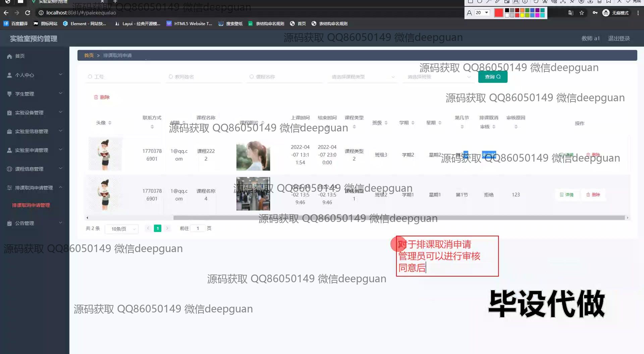The image size is (644, 354).
Task: Collapse the 排课取消申请管理 parent menu
Action: point(35,187)
